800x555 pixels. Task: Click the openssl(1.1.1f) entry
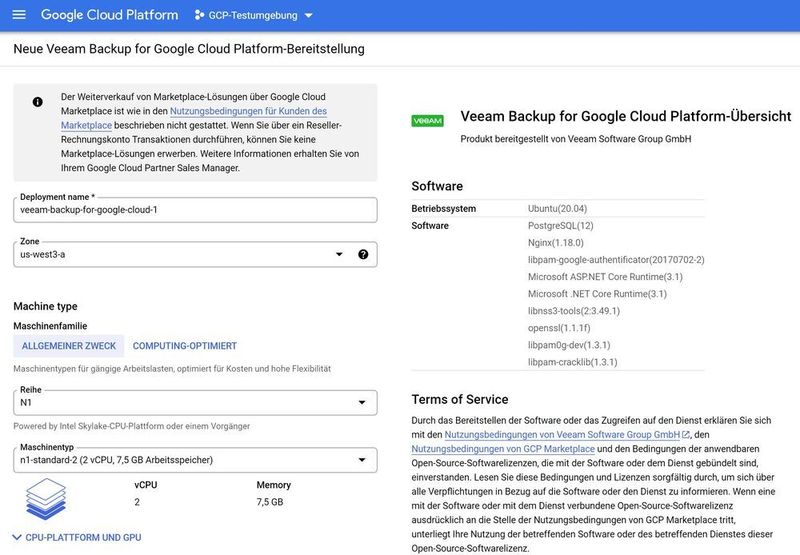click(x=559, y=328)
